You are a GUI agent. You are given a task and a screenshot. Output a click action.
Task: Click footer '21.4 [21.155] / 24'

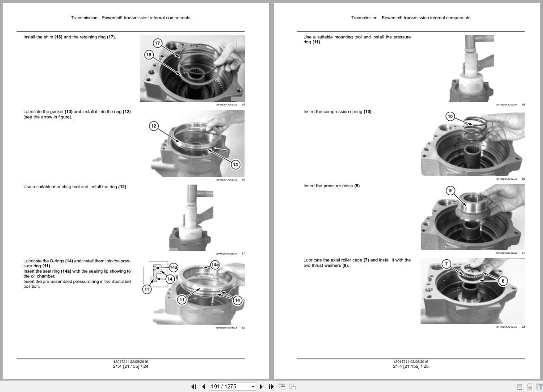pyautogui.click(x=130, y=367)
